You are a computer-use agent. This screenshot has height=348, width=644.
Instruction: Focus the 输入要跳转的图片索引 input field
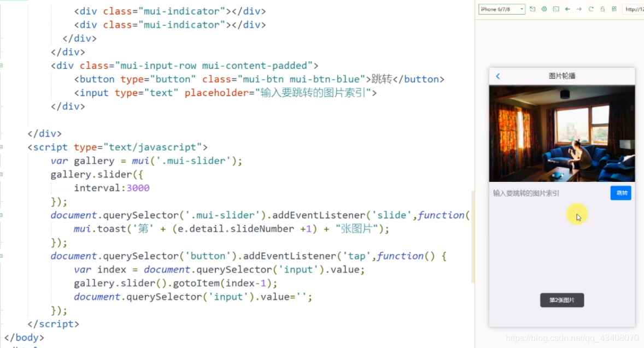(549, 193)
